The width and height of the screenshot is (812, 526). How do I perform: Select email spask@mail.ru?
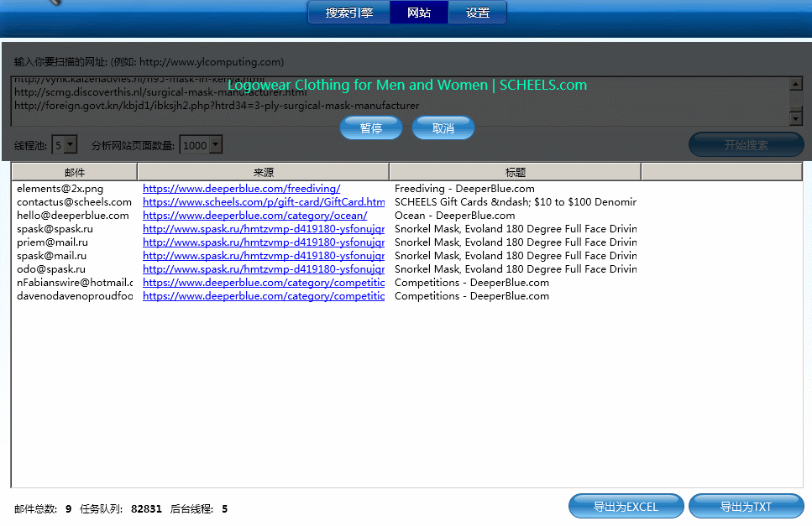point(52,256)
